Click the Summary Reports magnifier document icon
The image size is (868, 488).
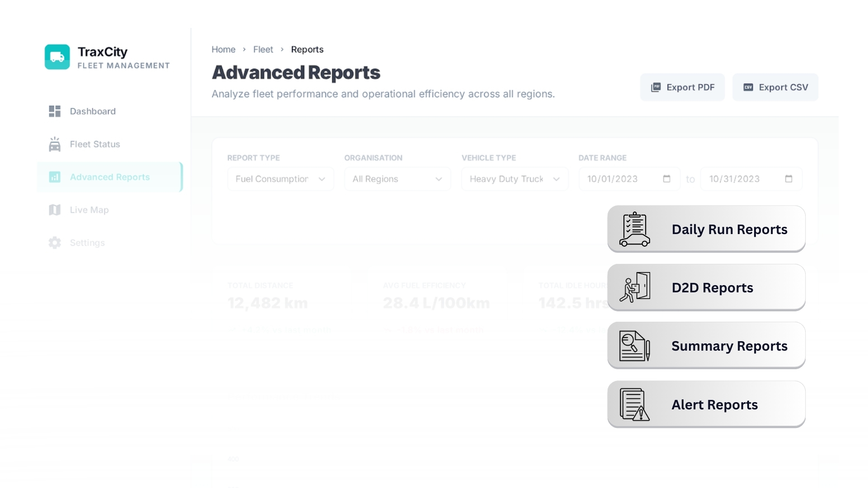pos(635,346)
